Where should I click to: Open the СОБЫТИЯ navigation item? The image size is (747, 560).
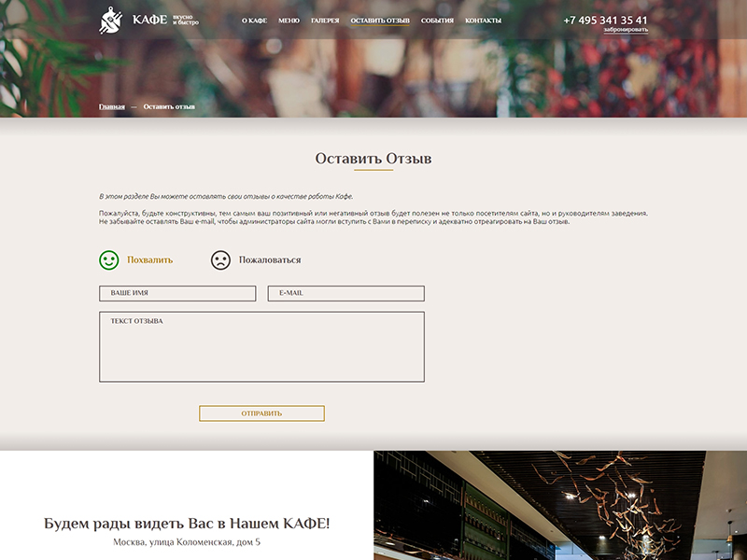[x=437, y=21]
